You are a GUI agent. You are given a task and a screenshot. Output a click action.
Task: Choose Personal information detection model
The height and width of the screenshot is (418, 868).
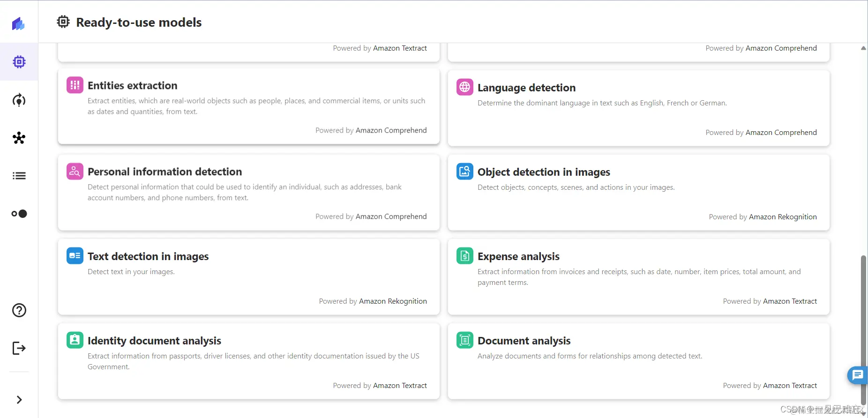(248, 192)
